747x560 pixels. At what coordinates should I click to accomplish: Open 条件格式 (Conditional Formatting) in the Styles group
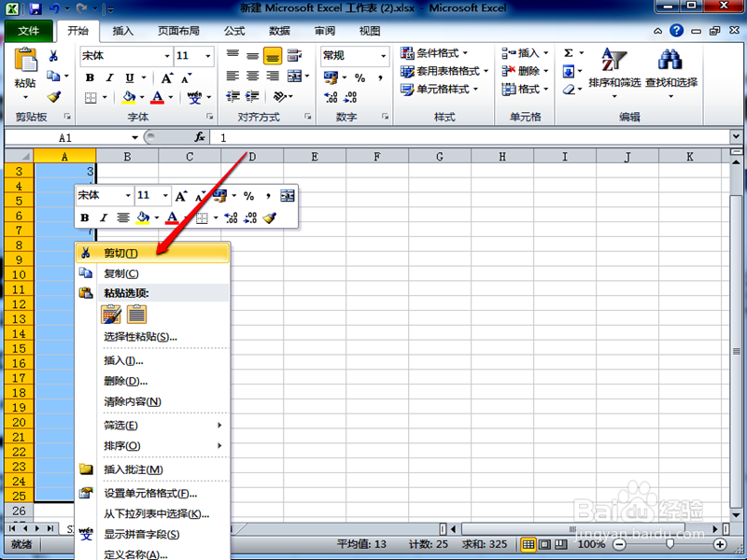[x=434, y=52]
